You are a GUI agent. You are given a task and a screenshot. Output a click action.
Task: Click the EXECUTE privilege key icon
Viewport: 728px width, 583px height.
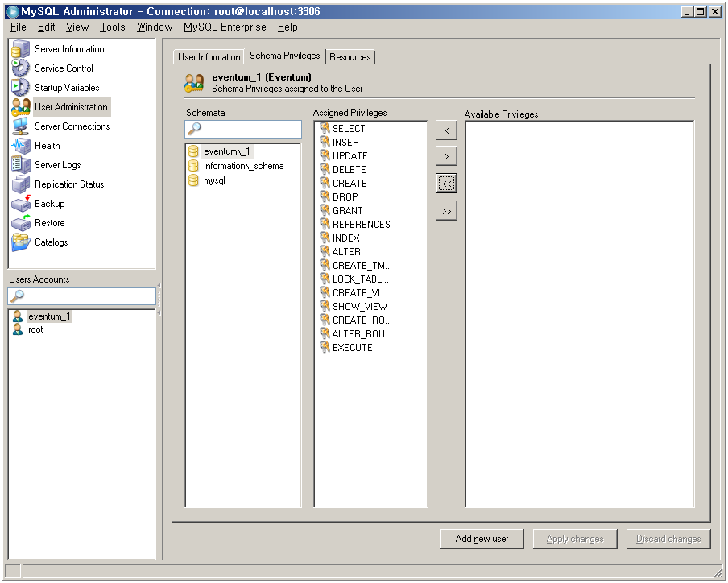coord(325,347)
